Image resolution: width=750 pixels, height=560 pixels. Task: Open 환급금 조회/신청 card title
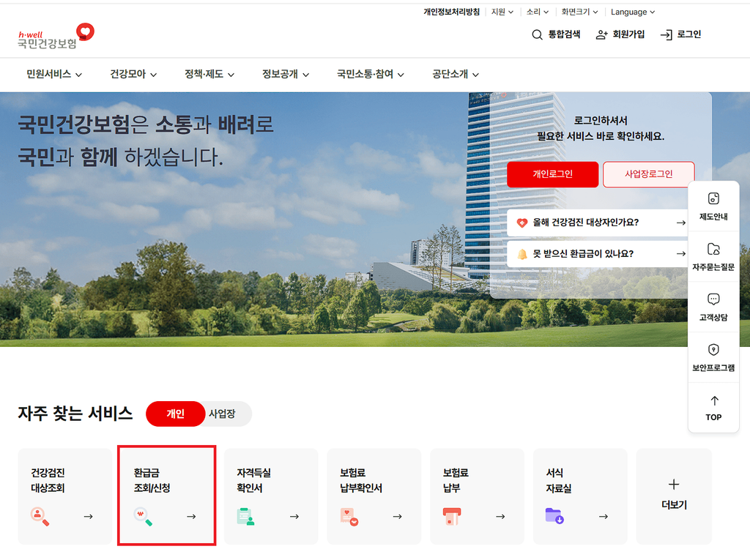coord(152,480)
